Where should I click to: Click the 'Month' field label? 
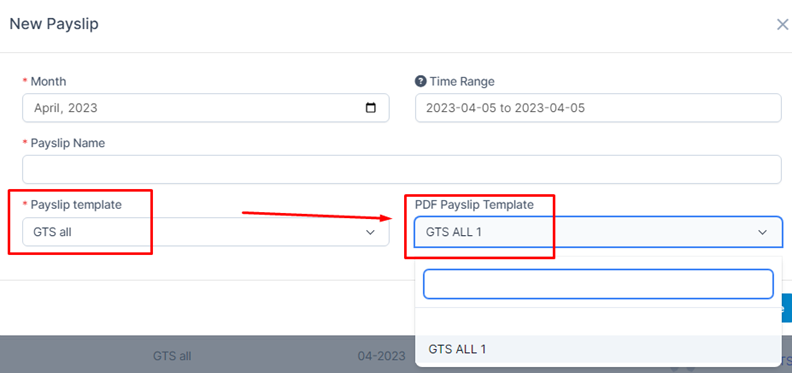tap(48, 81)
